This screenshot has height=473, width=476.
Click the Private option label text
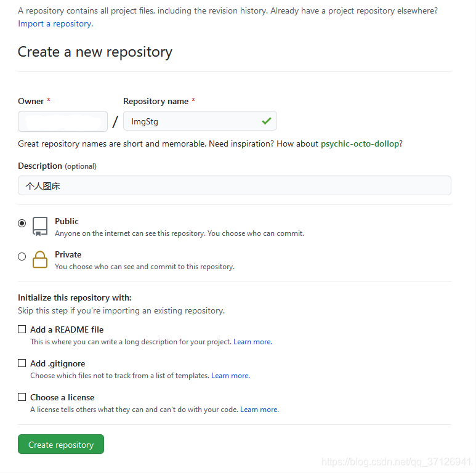point(68,255)
